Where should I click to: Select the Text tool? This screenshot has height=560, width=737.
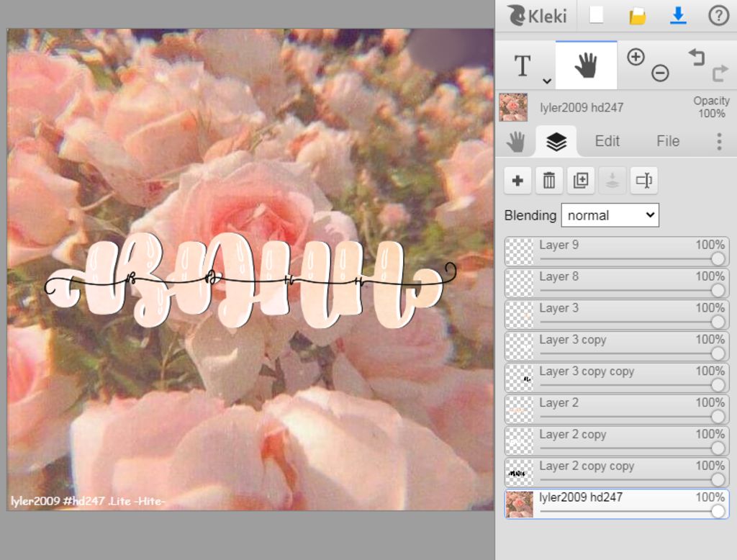pos(523,66)
